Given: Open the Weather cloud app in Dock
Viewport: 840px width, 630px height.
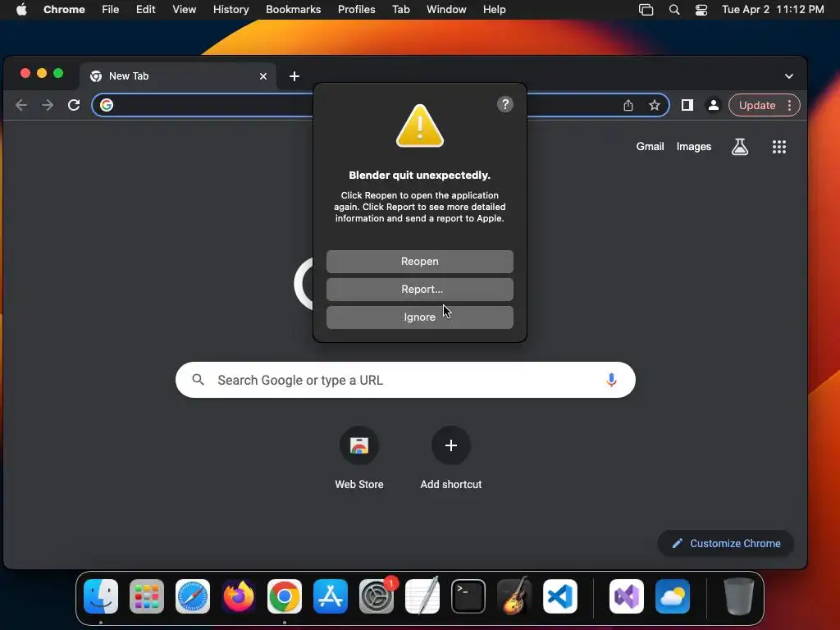Looking at the screenshot, I should (x=673, y=596).
